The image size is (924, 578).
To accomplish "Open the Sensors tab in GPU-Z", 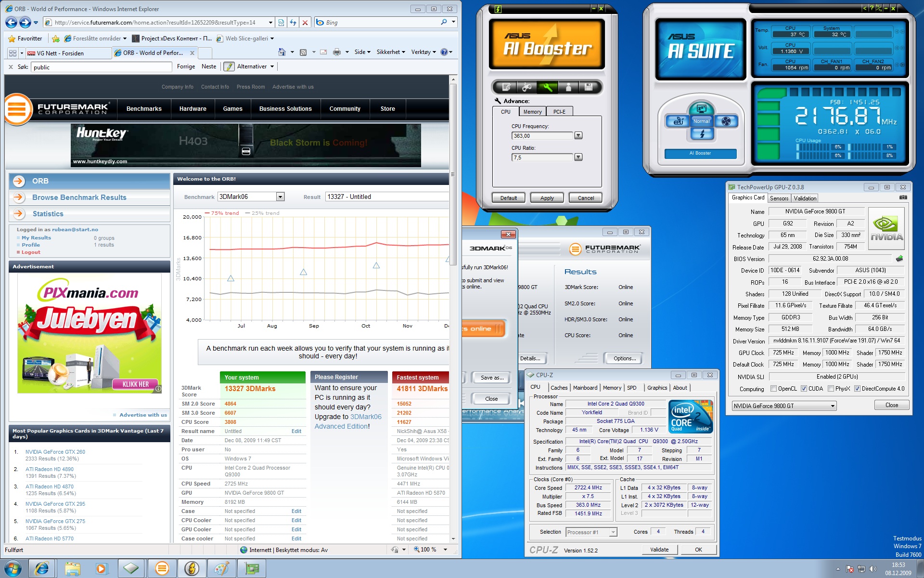I will pyautogui.click(x=779, y=198).
